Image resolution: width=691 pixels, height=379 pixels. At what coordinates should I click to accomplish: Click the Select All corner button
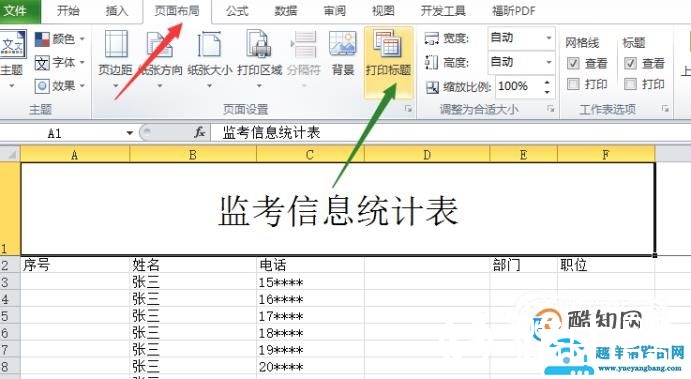pyautogui.click(x=10, y=154)
